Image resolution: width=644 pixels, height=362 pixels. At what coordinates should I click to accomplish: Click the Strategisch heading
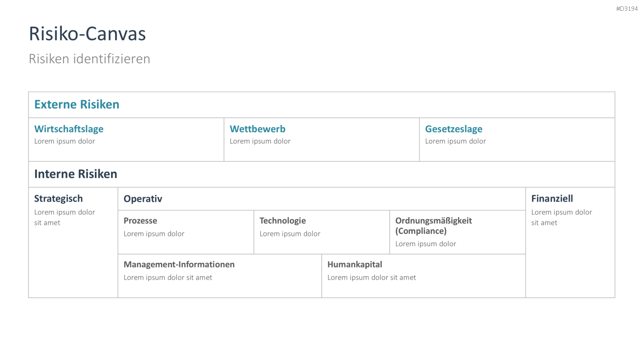(58, 199)
